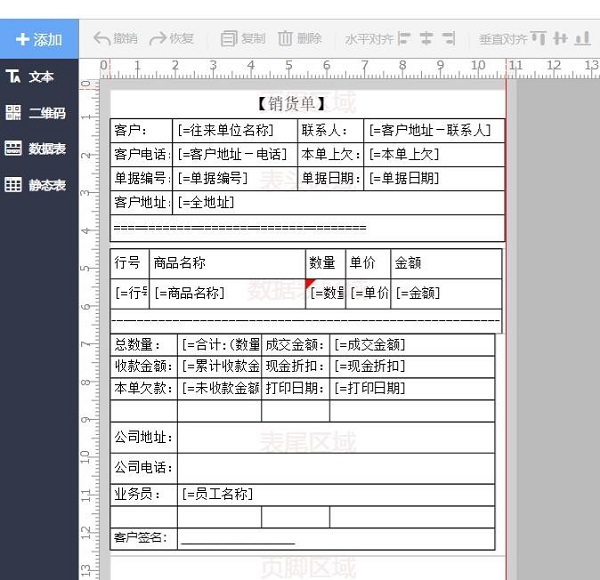Align selection to horizontal center

pyautogui.click(x=426, y=39)
